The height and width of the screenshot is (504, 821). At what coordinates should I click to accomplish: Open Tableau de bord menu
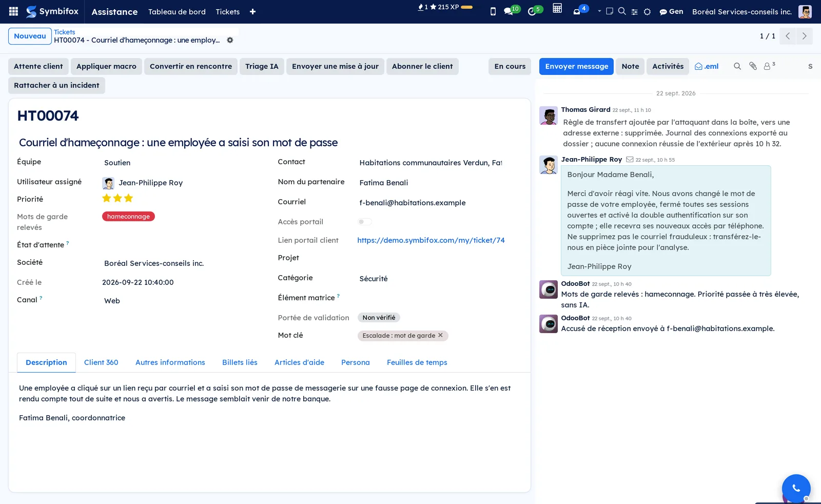click(177, 11)
